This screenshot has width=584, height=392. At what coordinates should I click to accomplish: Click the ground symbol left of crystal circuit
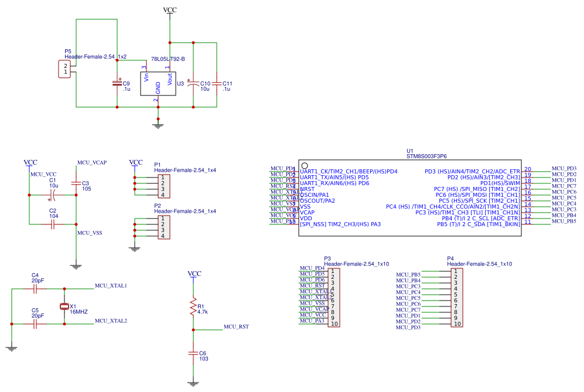coord(12,349)
